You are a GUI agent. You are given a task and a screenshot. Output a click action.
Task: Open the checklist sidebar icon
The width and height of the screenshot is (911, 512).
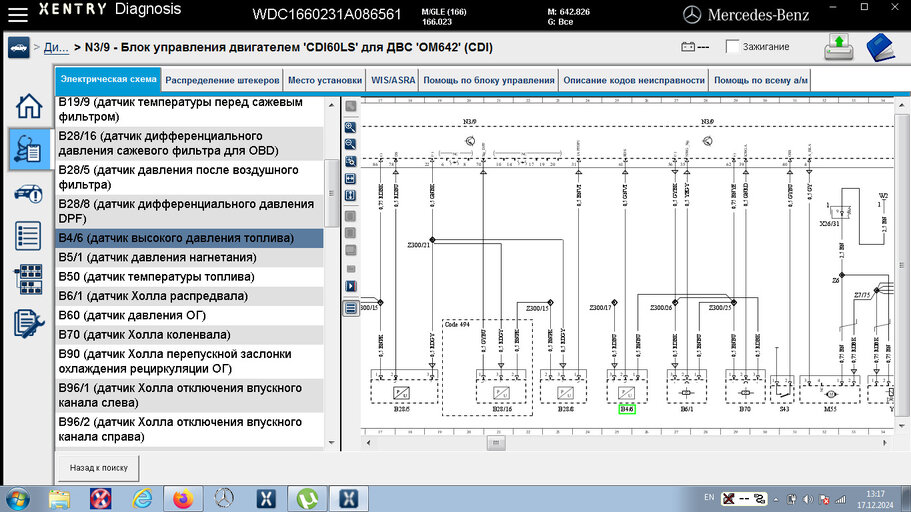(28, 236)
